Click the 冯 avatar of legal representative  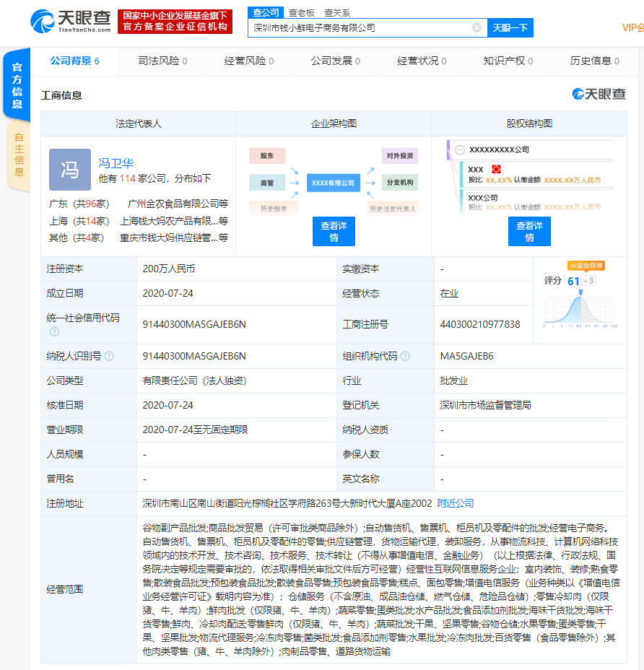pyautogui.click(x=70, y=170)
